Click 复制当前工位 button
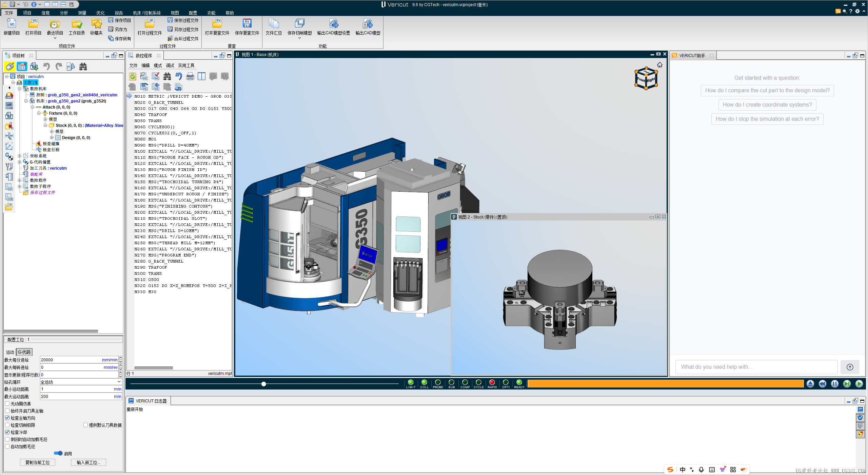The image size is (868, 475). tap(38, 462)
